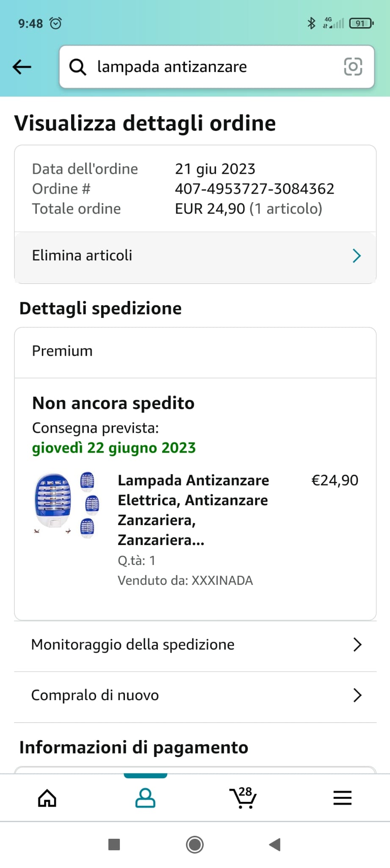The height and width of the screenshot is (868, 390).
Task: Expand the Compralo di nuovo chevron
Action: pos(357,696)
